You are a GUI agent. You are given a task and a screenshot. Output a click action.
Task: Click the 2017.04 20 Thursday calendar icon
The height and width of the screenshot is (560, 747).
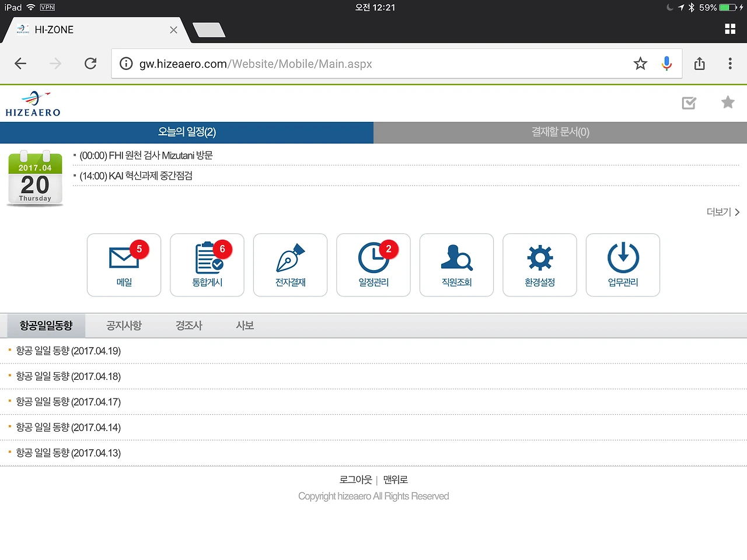click(35, 178)
